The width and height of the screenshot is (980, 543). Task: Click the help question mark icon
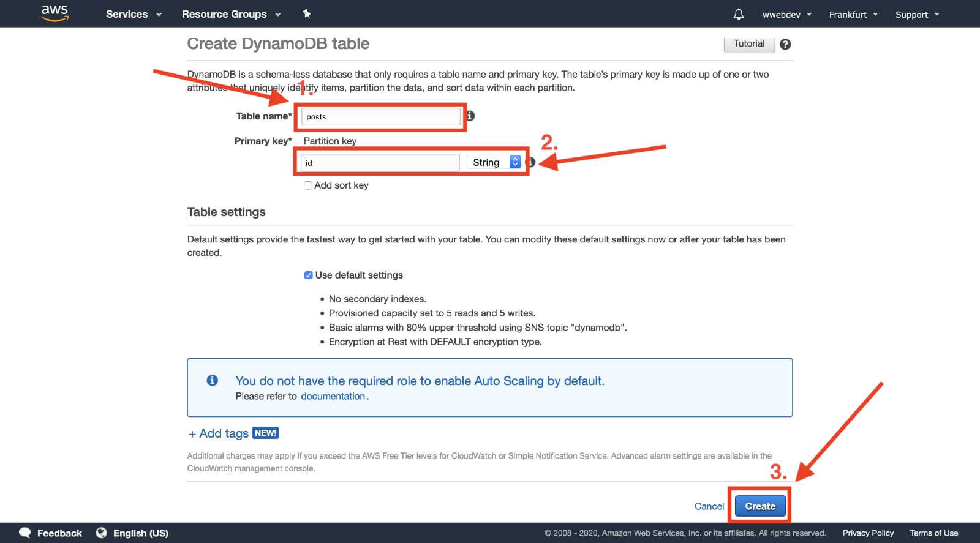click(785, 44)
